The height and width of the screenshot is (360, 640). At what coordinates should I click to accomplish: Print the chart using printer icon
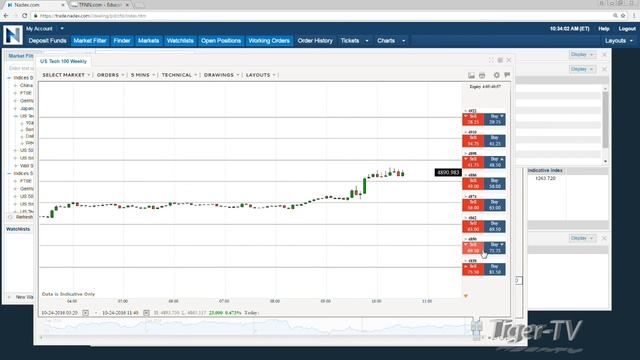[x=482, y=76]
